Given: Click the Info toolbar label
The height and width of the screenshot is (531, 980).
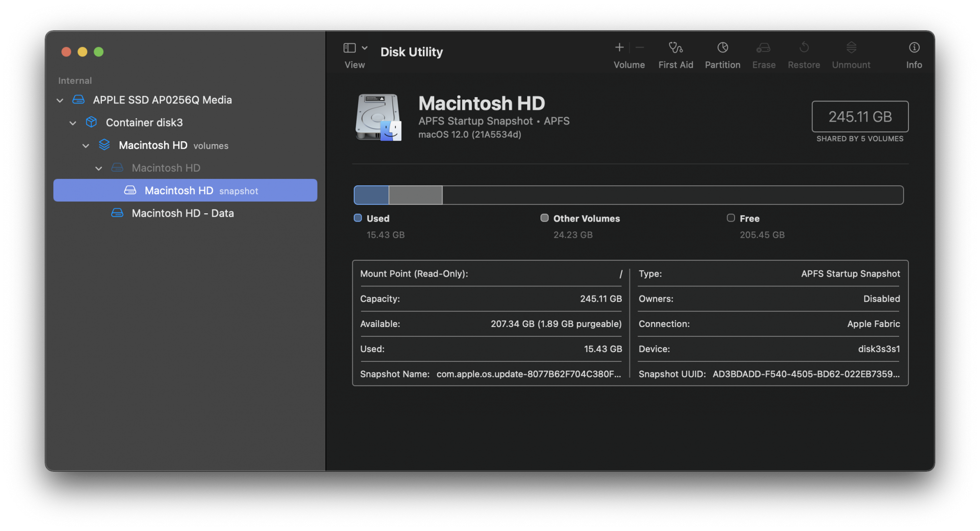Looking at the screenshot, I should 914,65.
